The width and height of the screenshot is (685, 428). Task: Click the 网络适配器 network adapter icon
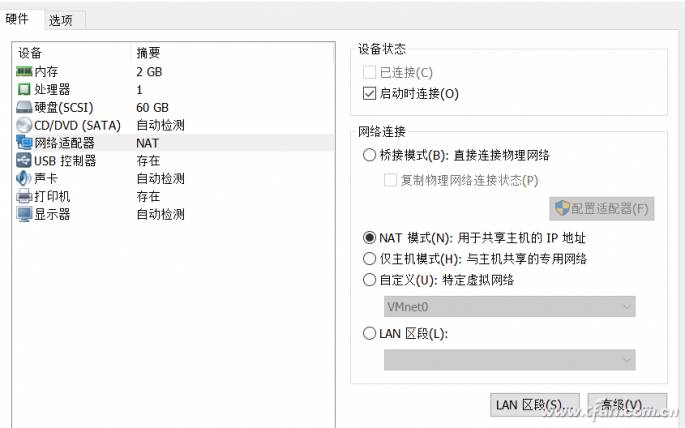[x=24, y=142]
